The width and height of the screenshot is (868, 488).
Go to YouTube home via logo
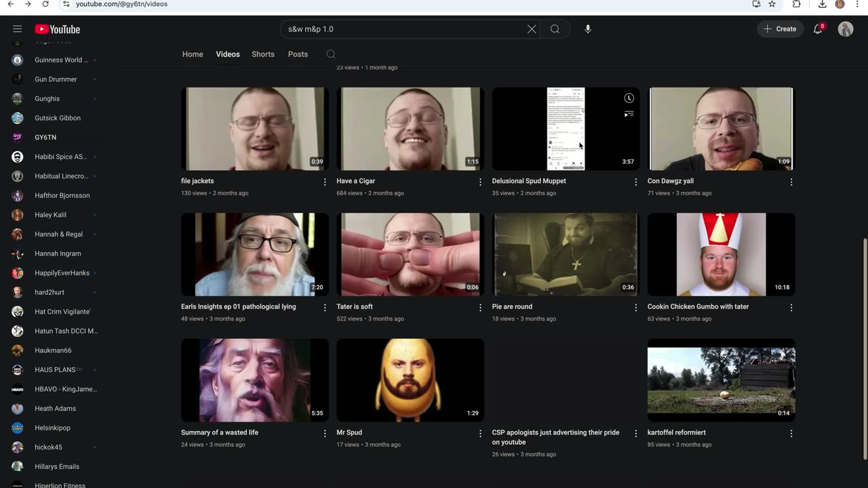pos(58,29)
